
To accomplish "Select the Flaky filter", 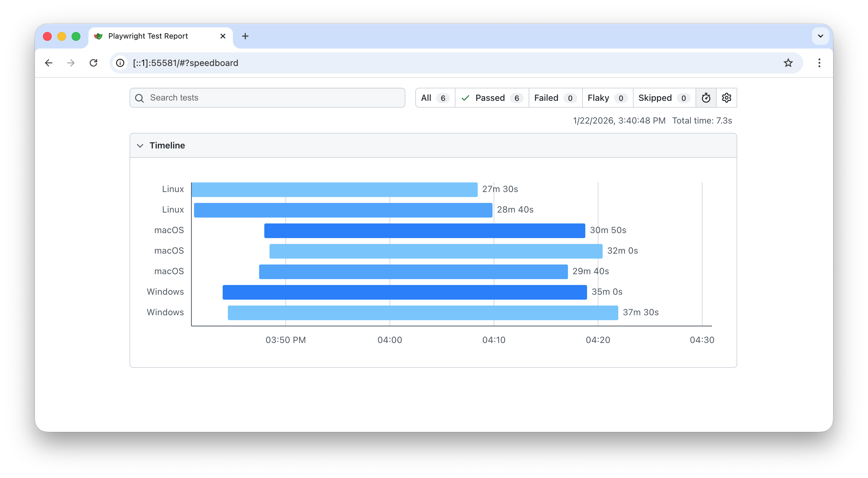I will (607, 98).
